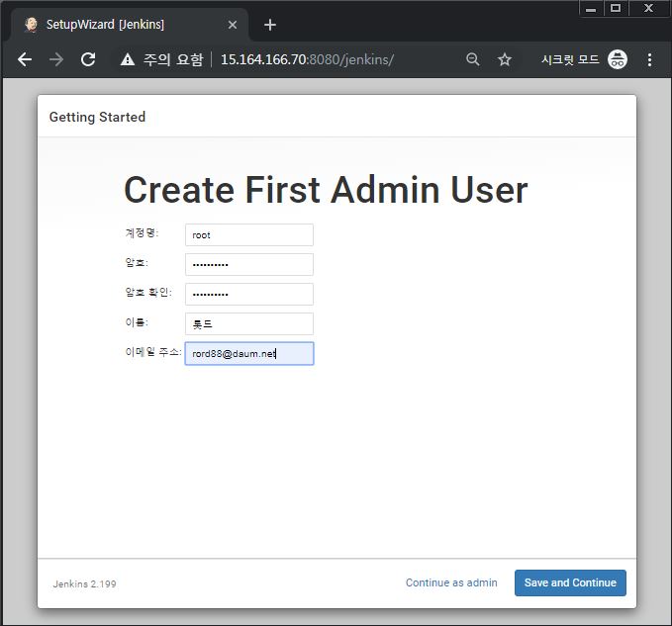672x626 pixels.
Task: Minimize the browser window
Action: point(591,8)
